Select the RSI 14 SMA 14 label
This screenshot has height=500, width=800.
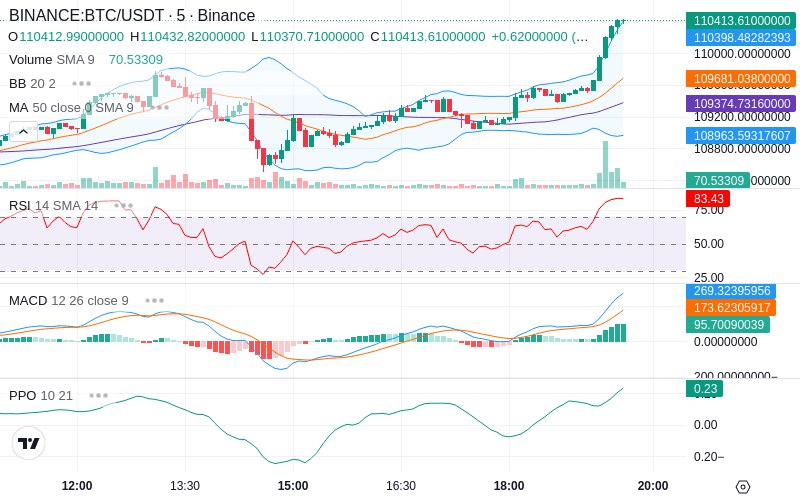(x=54, y=206)
